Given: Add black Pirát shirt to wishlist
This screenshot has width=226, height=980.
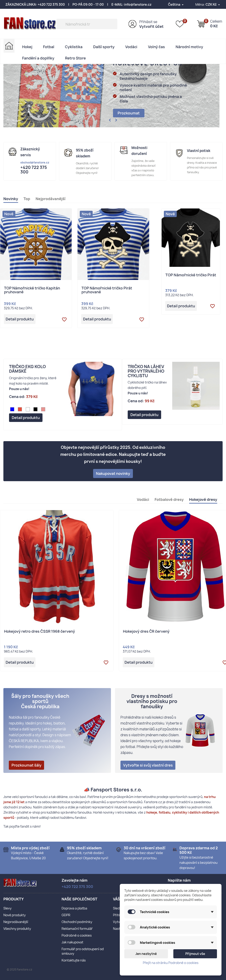Looking at the screenshot, I should pos(212,306).
